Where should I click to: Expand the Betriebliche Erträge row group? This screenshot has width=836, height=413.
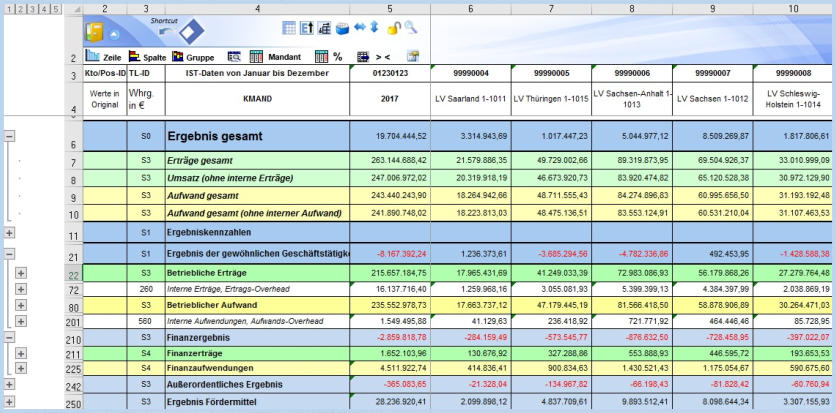(21, 274)
